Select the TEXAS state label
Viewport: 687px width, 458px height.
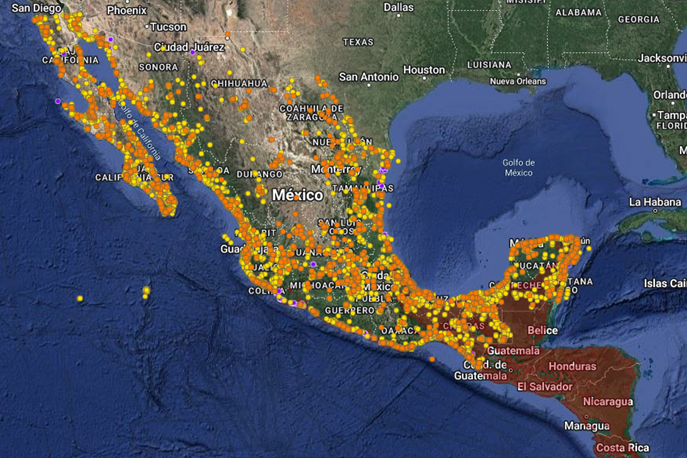[358, 42]
